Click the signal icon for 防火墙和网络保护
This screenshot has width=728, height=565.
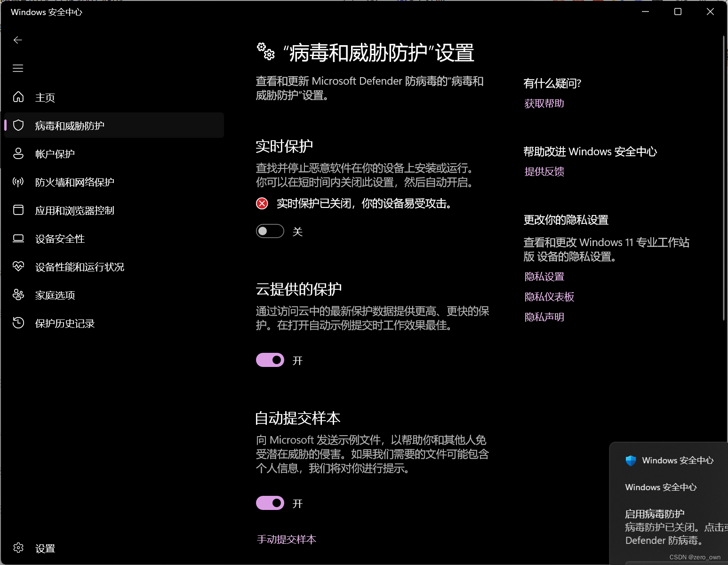(18, 182)
